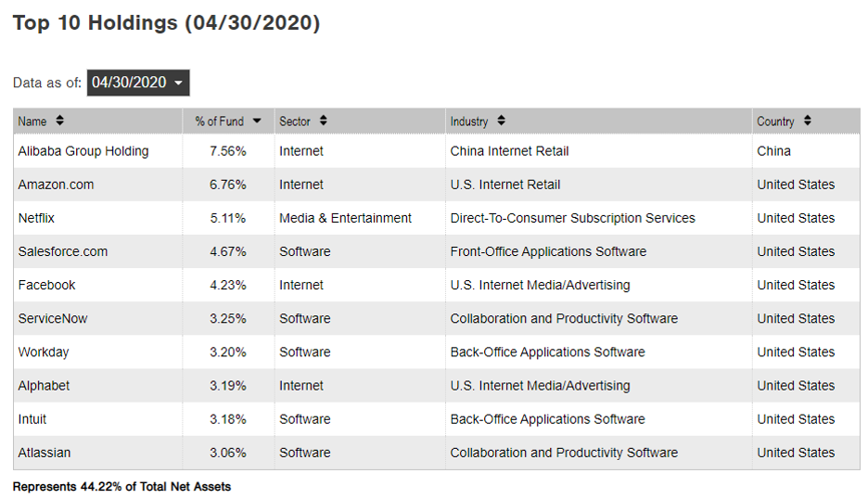
Task: Select the Workday row name
Action: coord(44,352)
